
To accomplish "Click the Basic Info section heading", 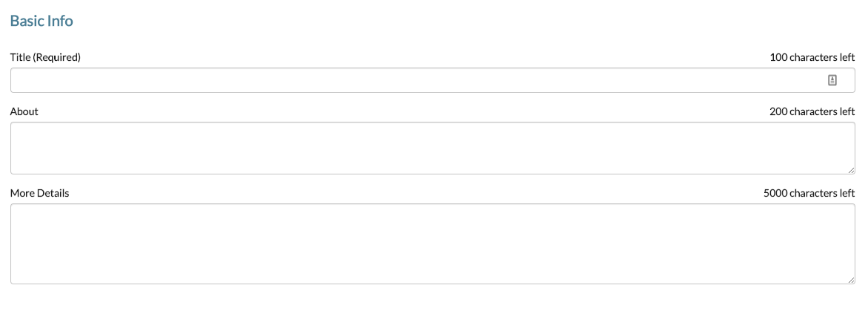I will click(42, 21).
